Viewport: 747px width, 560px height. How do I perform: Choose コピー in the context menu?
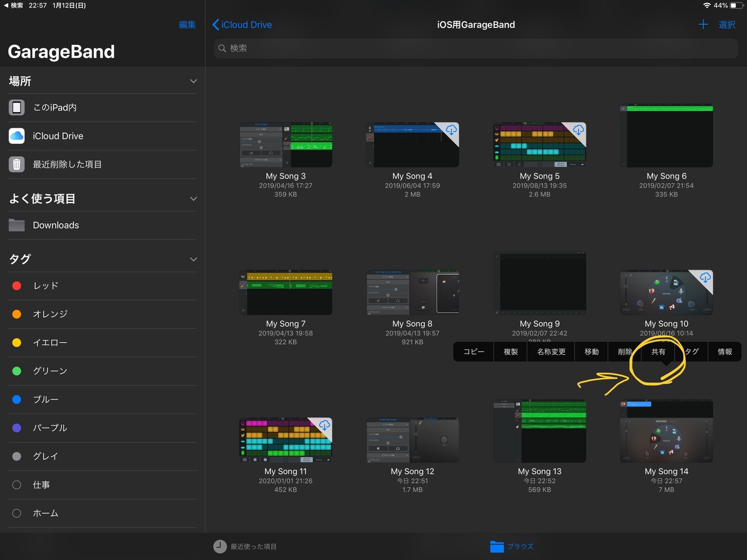coord(474,352)
